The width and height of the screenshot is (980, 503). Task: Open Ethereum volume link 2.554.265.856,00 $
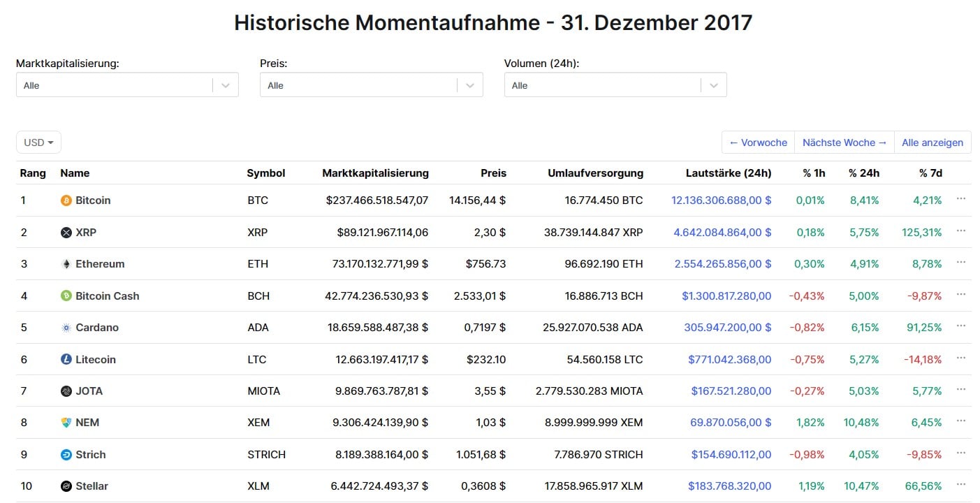point(723,264)
